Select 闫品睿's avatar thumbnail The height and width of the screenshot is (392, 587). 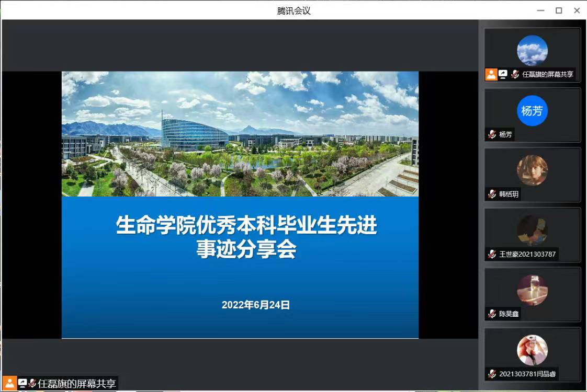[x=532, y=350]
